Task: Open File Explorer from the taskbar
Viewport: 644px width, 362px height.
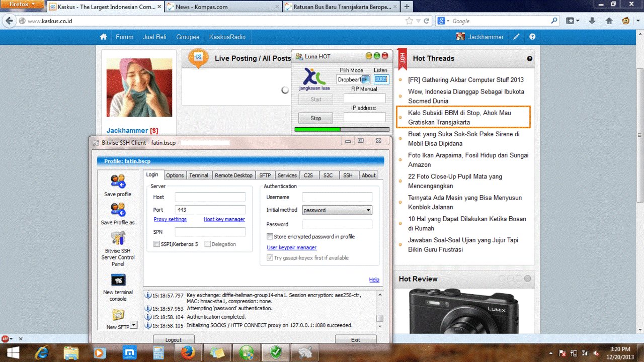Action: (x=71, y=352)
